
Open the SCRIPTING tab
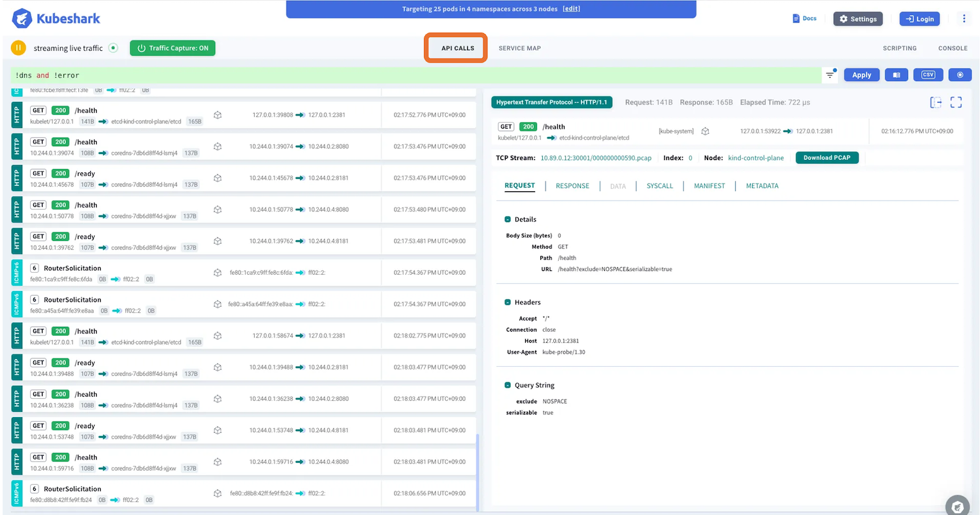(x=900, y=48)
